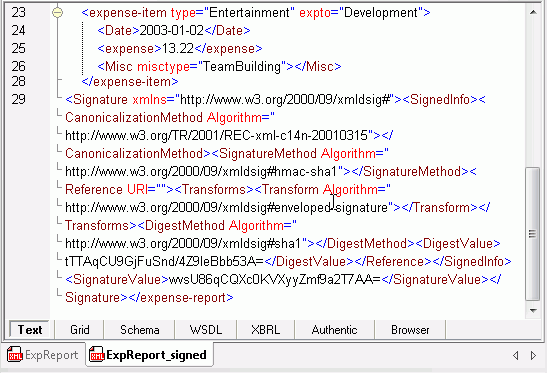Click the Signature xmlns opening tag

233,99
